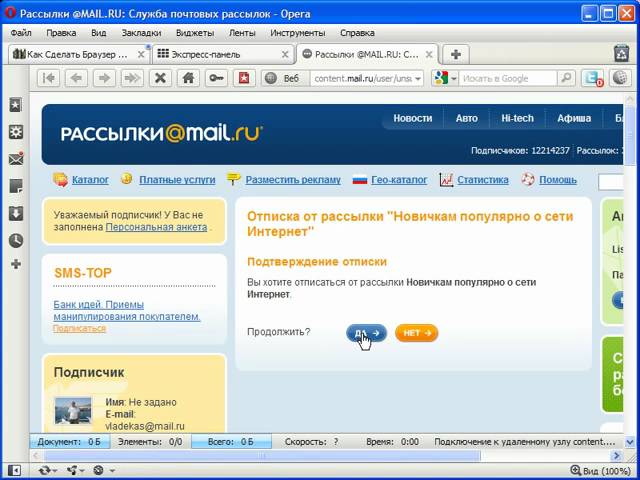Open the Widgets panel gear icon
Image resolution: width=640 pixels, height=480 pixels.
click(15, 131)
